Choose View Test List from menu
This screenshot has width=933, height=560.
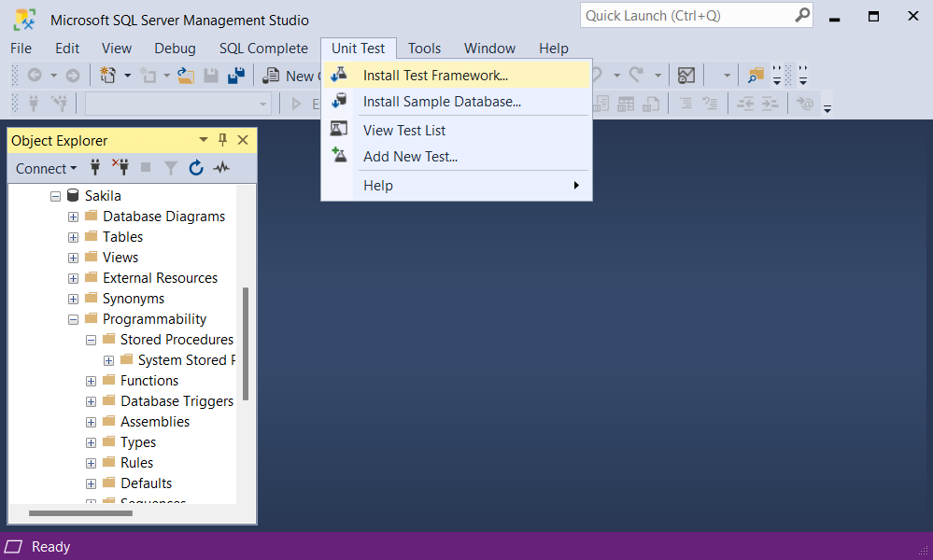point(457,130)
